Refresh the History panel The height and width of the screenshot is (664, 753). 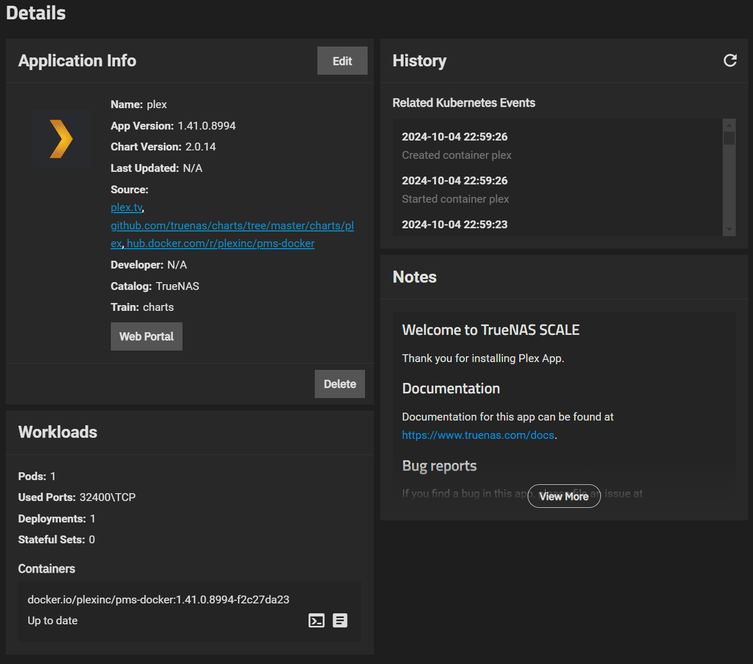coord(730,61)
